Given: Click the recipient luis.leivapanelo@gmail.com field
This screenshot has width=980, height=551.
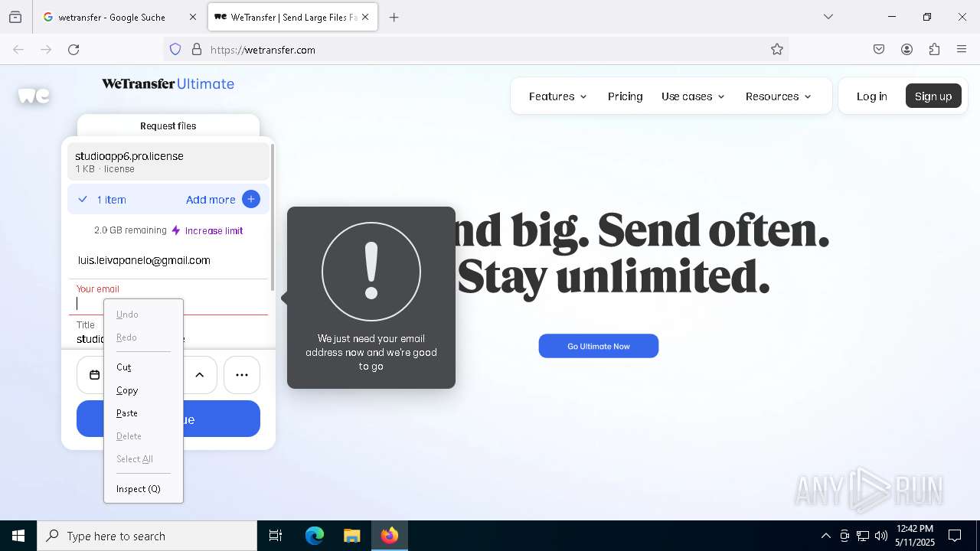Looking at the screenshot, I should 168,260.
